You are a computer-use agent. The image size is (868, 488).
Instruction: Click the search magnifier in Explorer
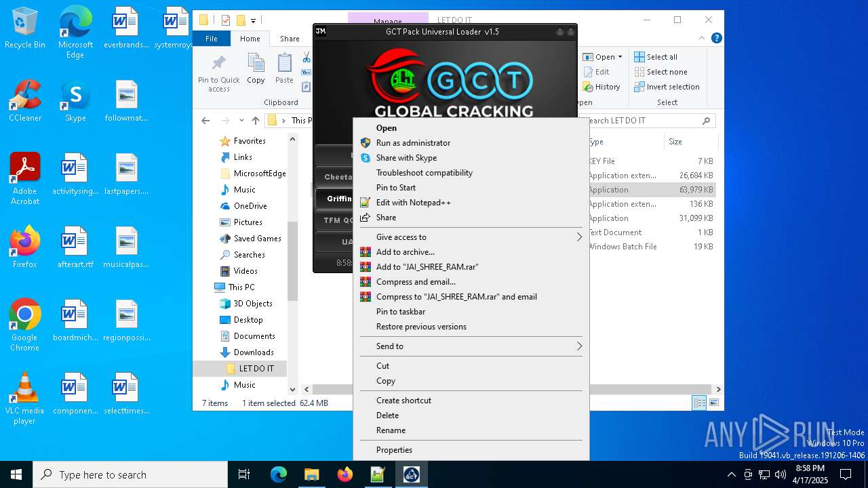[x=706, y=121]
